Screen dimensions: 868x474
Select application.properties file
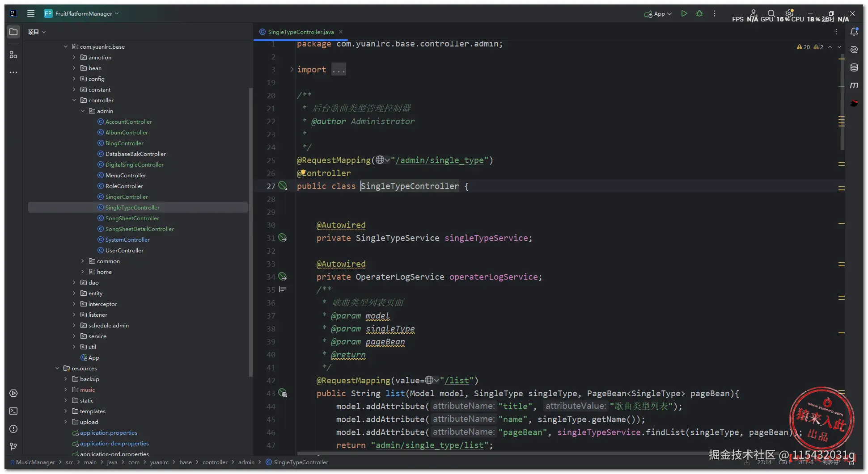108,432
